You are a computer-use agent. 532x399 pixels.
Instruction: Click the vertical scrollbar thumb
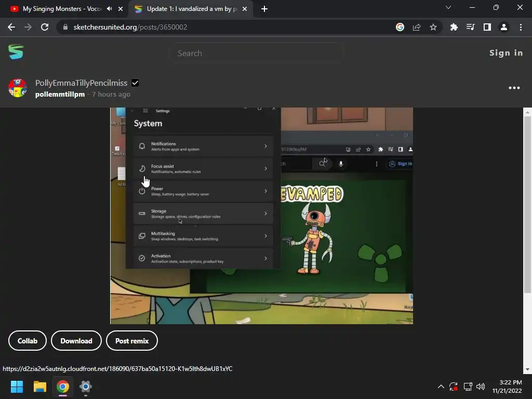click(527, 205)
